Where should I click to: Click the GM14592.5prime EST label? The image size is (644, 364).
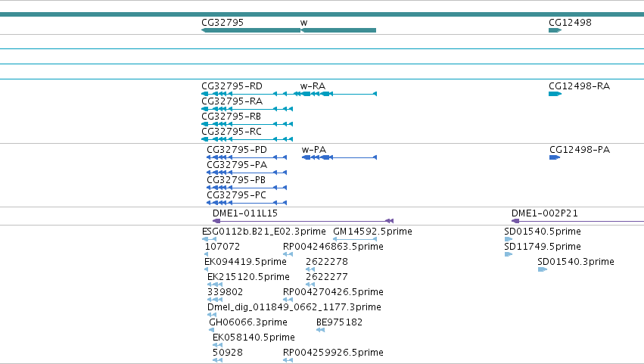click(x=372, y=232)
